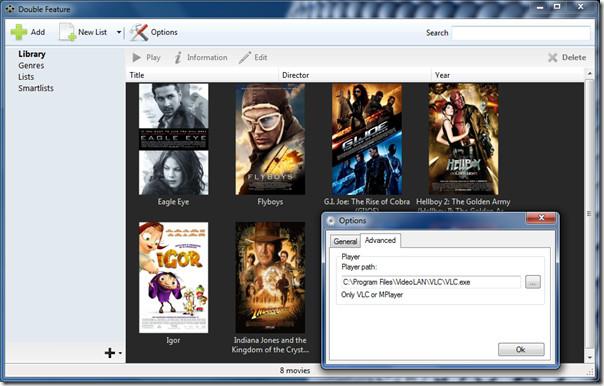Click the Double Feature title bar icon
The image size is (604, 386).
pyautogui.click(x=10, y=9)
